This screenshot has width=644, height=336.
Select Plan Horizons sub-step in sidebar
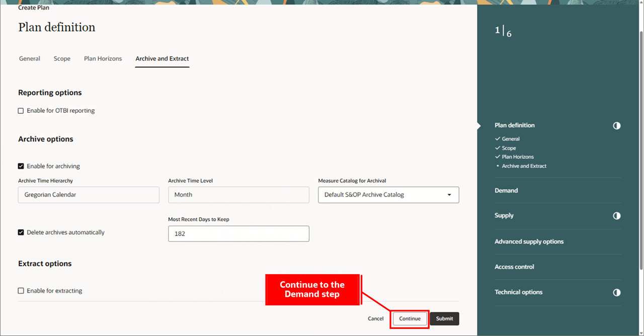(518, 157)
